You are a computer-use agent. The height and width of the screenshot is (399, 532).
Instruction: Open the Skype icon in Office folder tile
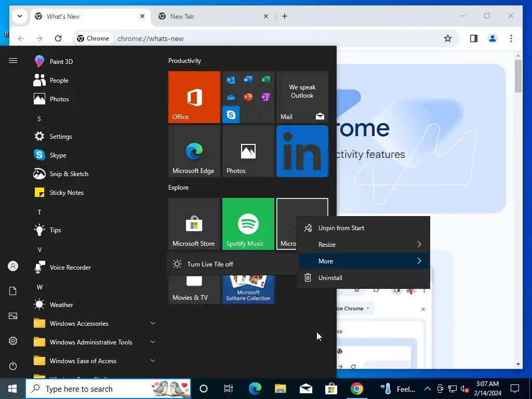[x=231, y=114]
